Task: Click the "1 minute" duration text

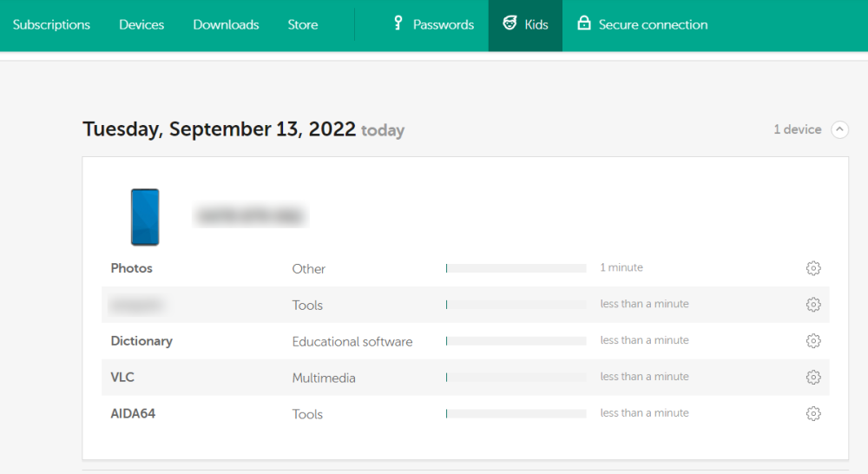Action: (621, 267)
